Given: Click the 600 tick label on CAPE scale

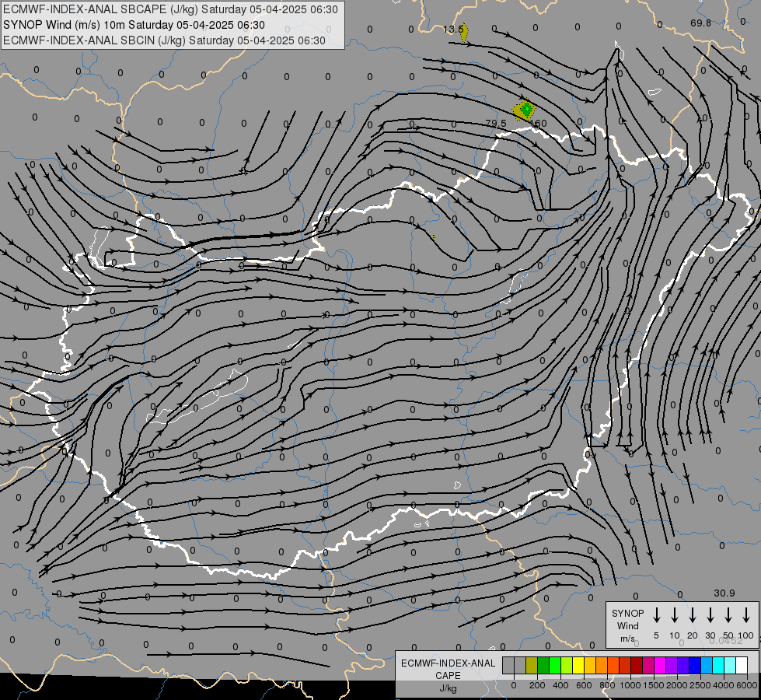Looking at the screenshot, I should [584, 685].
